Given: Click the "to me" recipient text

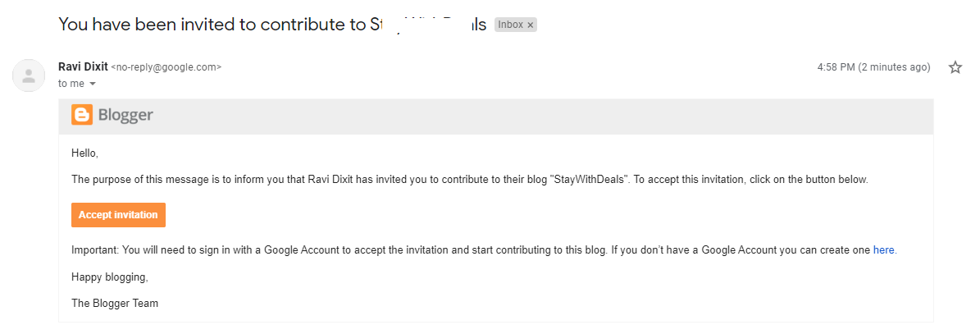Looking at the screenshot, I should click(x=72, y=84).
